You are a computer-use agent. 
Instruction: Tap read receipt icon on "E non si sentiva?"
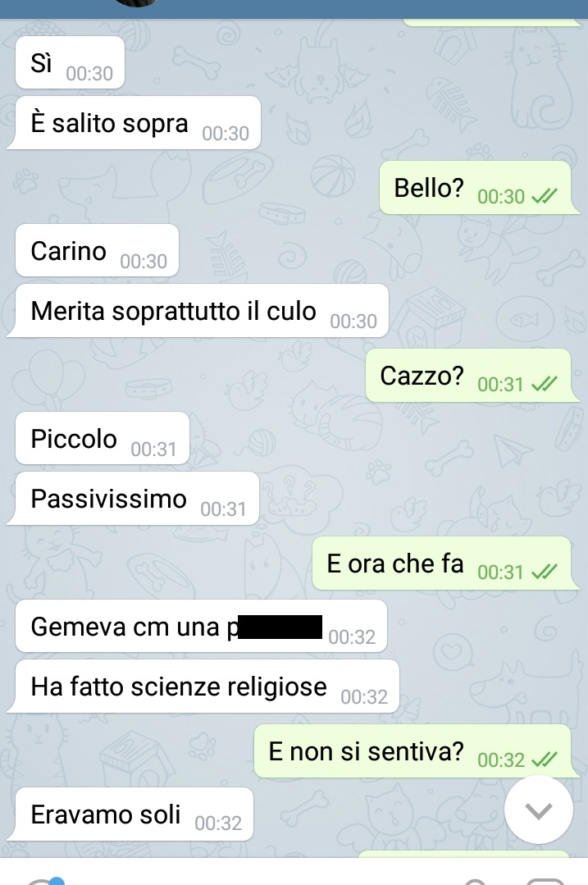coord(545,760)
